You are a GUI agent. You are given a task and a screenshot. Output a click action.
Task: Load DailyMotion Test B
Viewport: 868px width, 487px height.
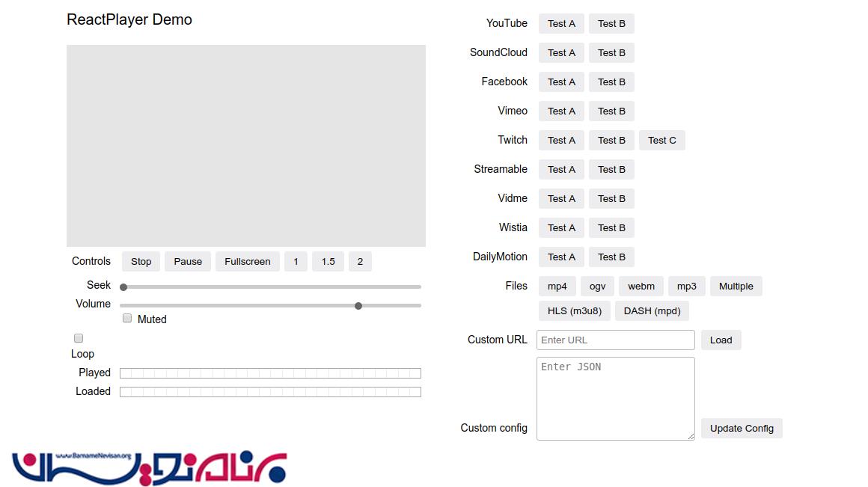[611, 257]
